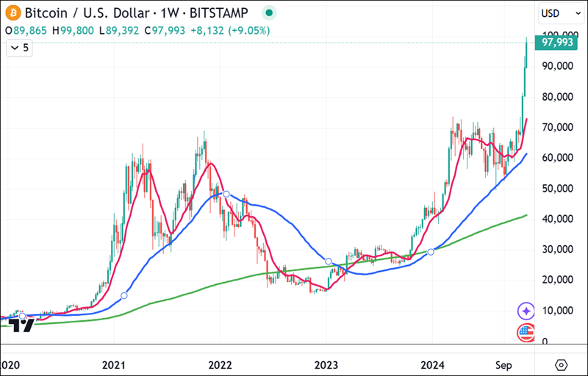Expand the collapsed 5 indicators legend
Screen dimensions: 588x376
point(21,48)
